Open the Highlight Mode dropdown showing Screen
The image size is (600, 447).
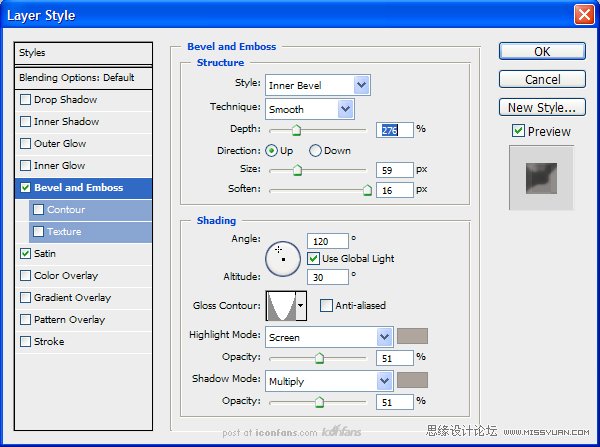click(x=329, y=337)
